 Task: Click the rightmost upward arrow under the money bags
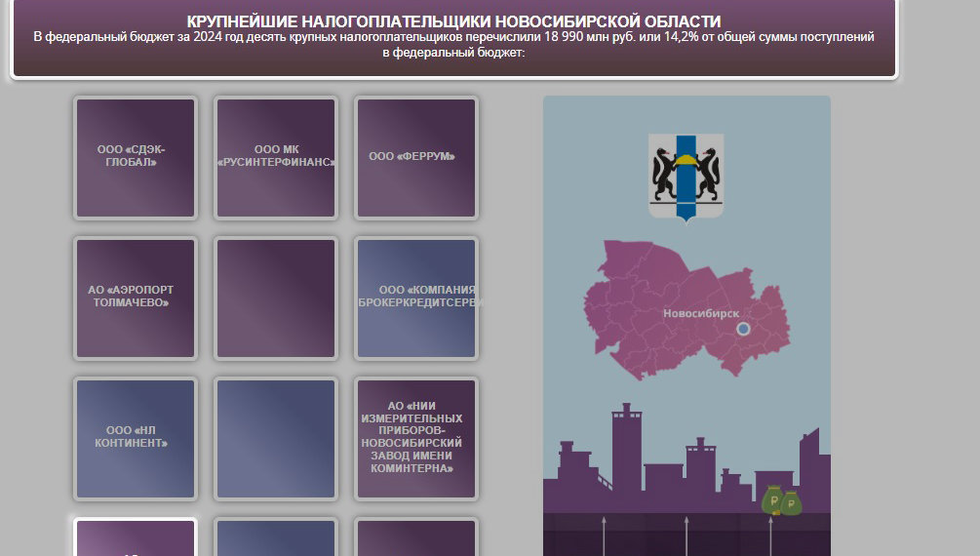pyautogui.click(x=770, y=535)
